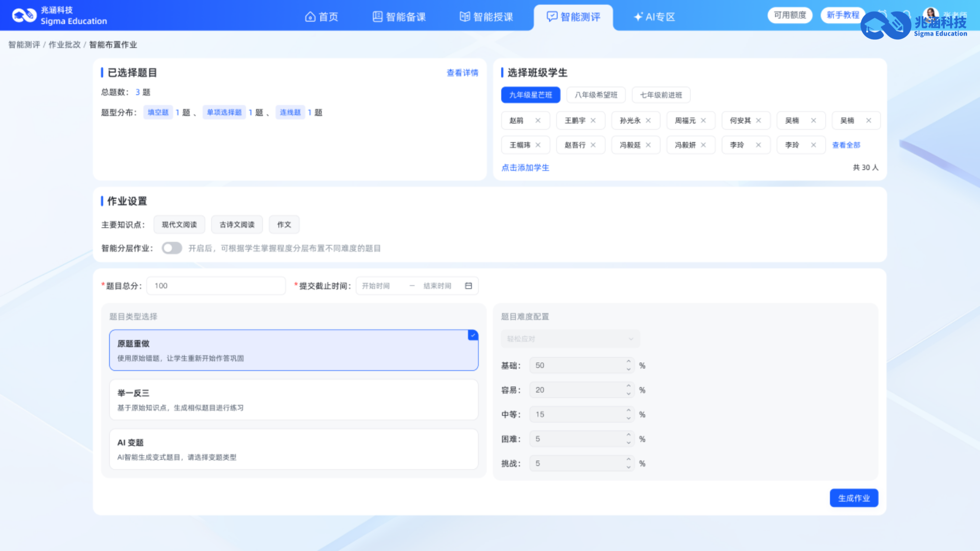Remove student 赵吾行 with its X icon
The width and height of the screenshot is (980, 551).
(593, 145)
